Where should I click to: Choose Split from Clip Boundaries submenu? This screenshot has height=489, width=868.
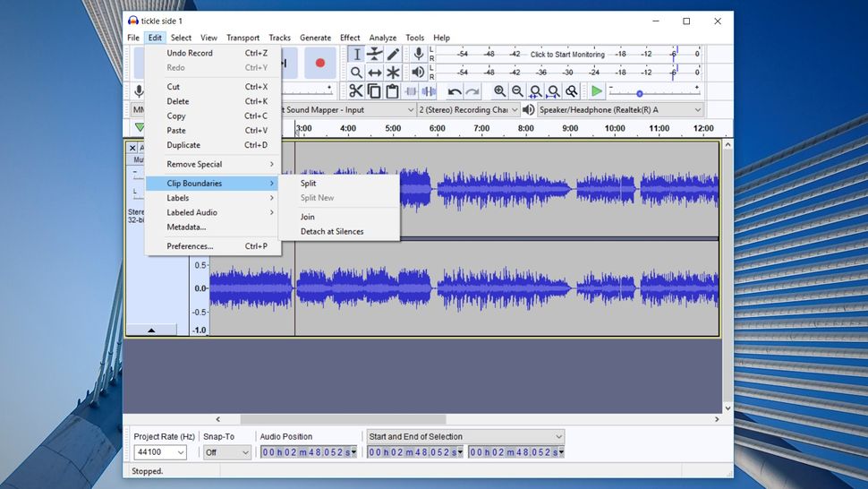coord(309,184)
